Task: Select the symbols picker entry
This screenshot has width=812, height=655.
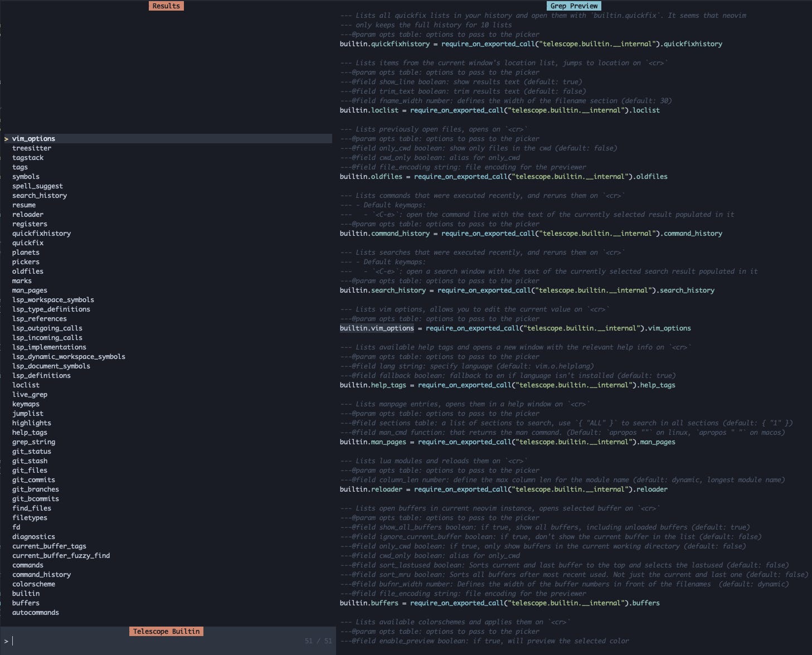Action: (x=26, y=177)
